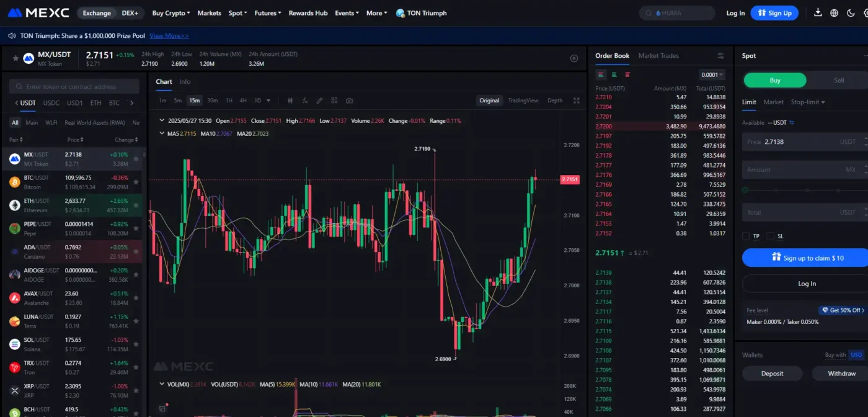Expand the Spot navigation dropdown
868x417 pixels.
tap(237, 13)
